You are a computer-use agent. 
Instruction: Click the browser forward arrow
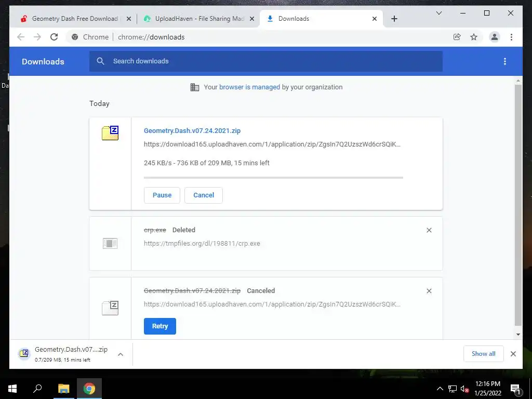pos(37,37)
